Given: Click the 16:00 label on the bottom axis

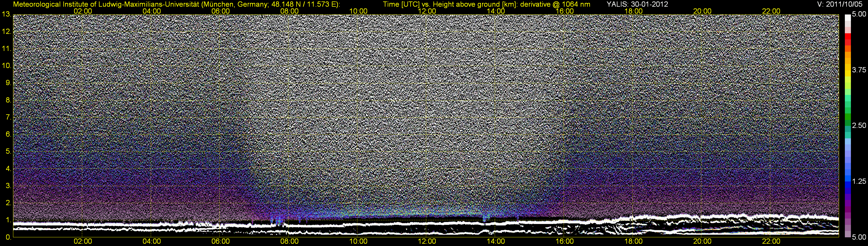Looking at the screenshot, I should tap(565, 242).
